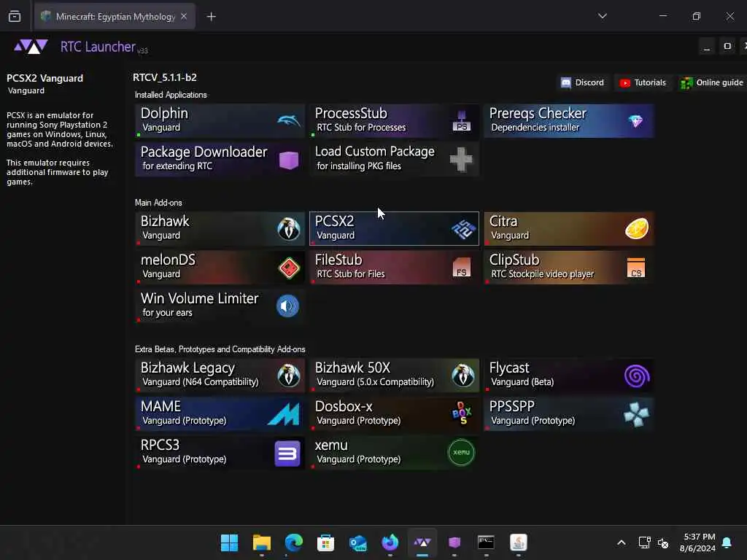The image size is (747, 560).
Task: Click the Flycast purple spiral icon
Action: 637,376
